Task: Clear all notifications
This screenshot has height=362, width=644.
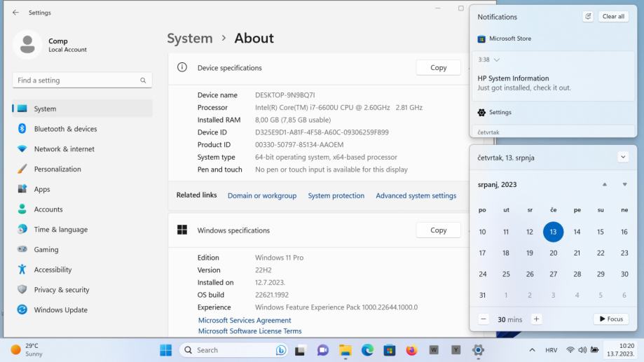Action: click(x=613, y=17)
